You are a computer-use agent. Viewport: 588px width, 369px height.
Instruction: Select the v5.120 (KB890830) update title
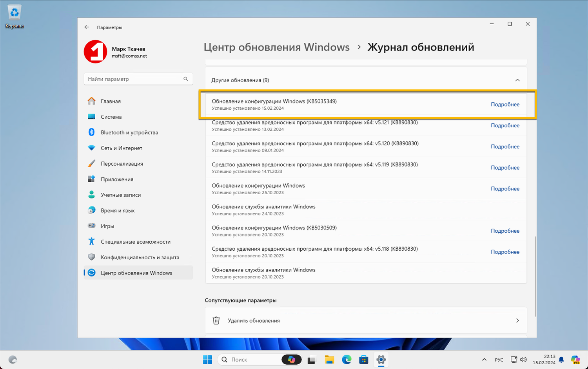(315, 144)
